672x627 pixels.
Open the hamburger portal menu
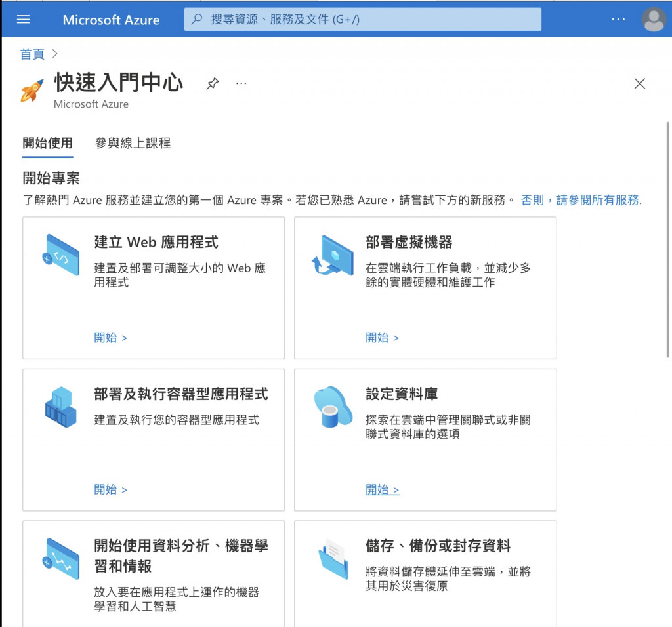pyautogui.click(x=23, y=19)
